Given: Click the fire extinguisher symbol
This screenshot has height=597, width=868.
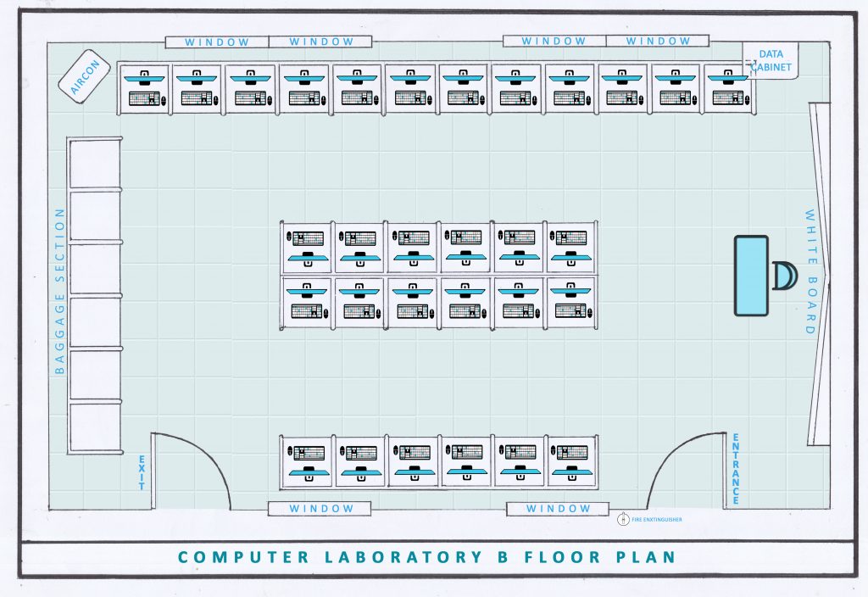Looking at the screenshot, I should 622,519.
